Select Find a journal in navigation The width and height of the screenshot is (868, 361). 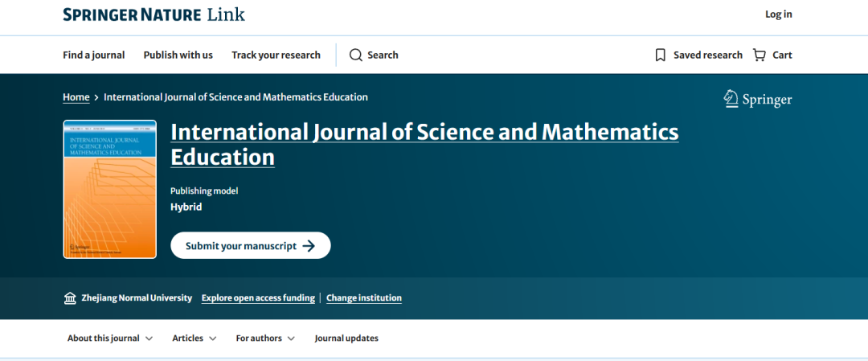point(94,55)
